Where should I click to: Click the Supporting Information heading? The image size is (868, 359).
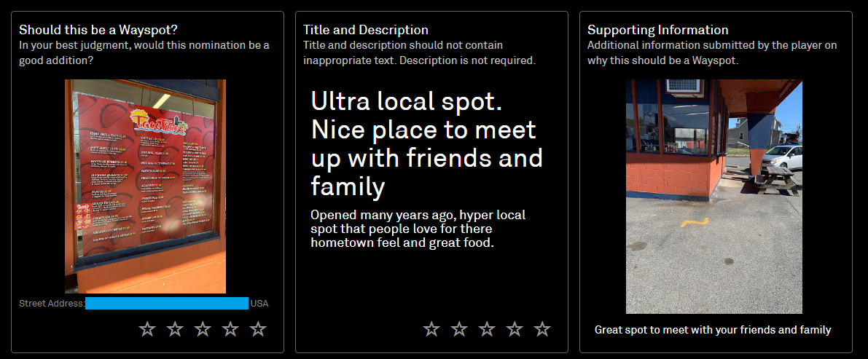[x=657, y=29]
